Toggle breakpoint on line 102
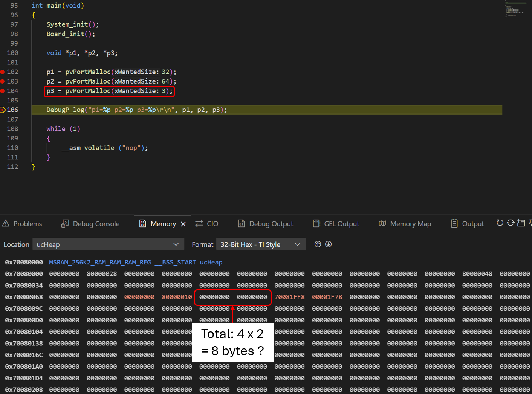Image resolution: width=532 pixels, height=394 pixels. [x=3, y=72]
